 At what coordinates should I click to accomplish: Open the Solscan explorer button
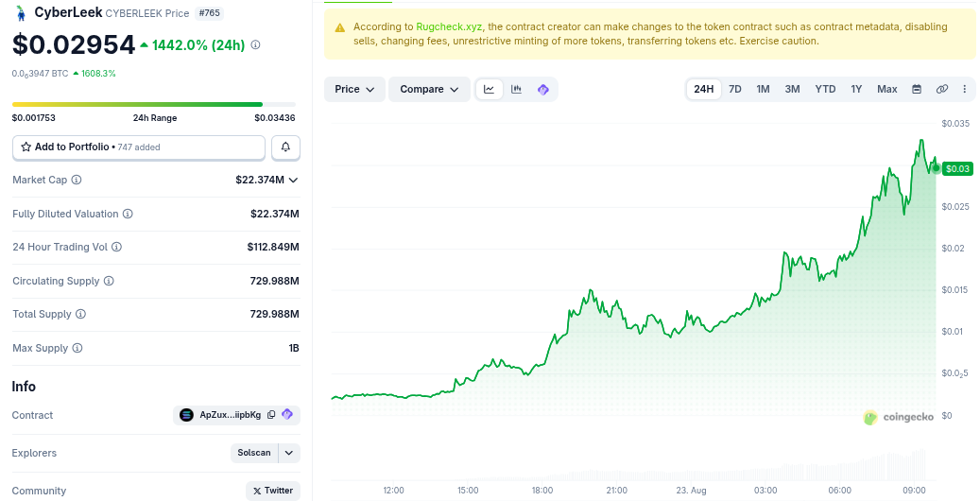coord(254,453)
